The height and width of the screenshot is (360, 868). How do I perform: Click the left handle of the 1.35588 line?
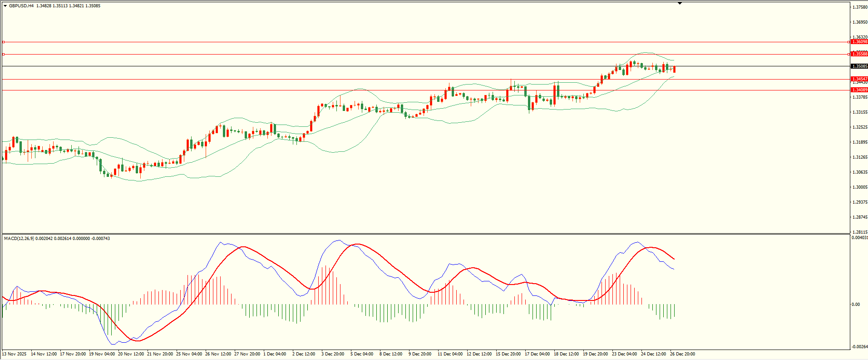pos(4,54)
